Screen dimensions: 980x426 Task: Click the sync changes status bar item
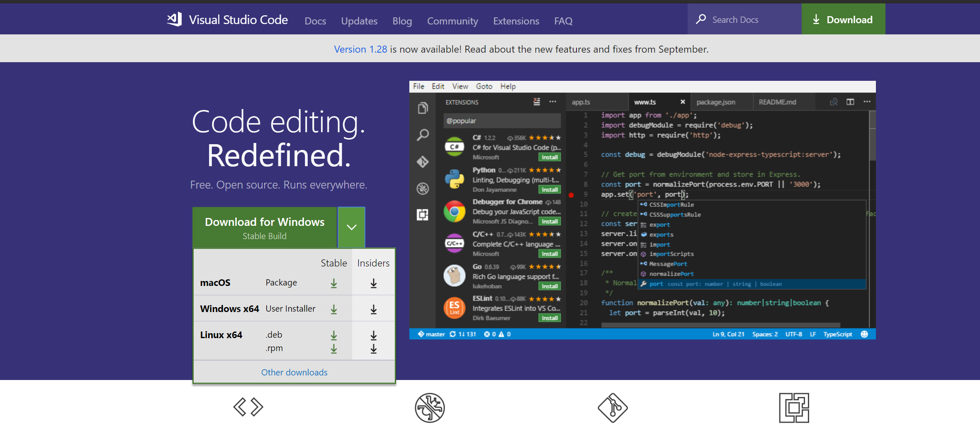coord(463,334)
